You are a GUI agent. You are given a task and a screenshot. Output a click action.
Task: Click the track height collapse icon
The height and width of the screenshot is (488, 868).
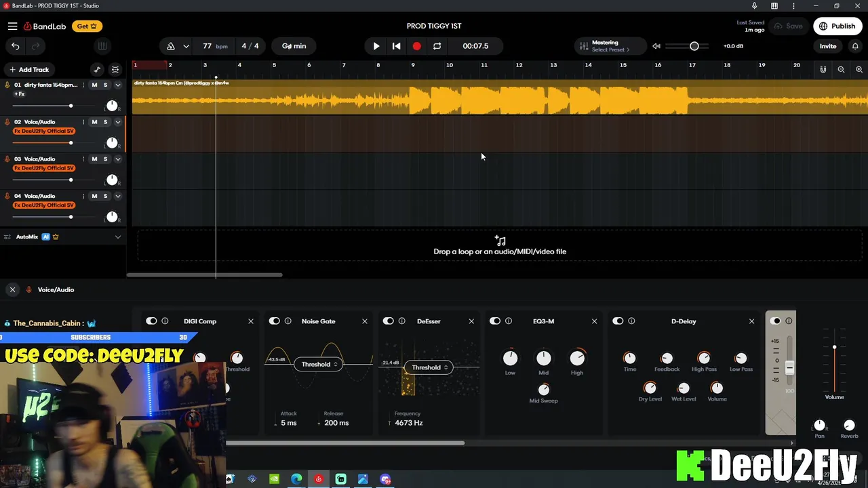(115, 69)
